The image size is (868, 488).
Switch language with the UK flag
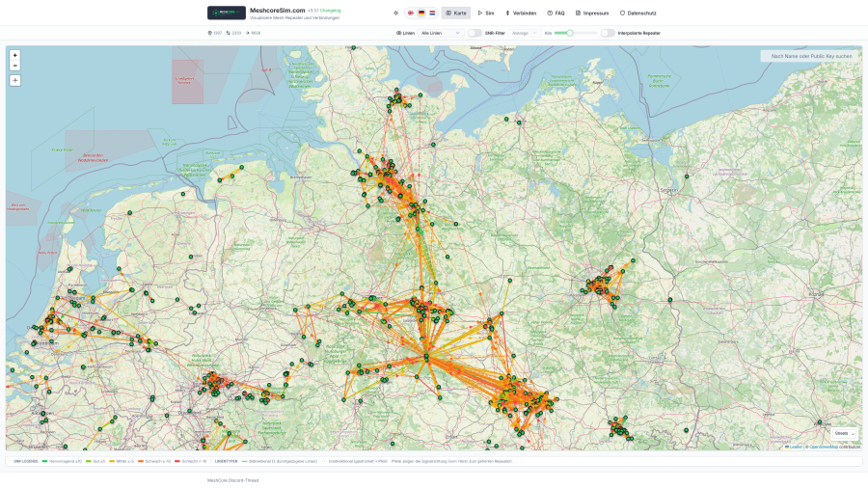[x=411, y=14]
